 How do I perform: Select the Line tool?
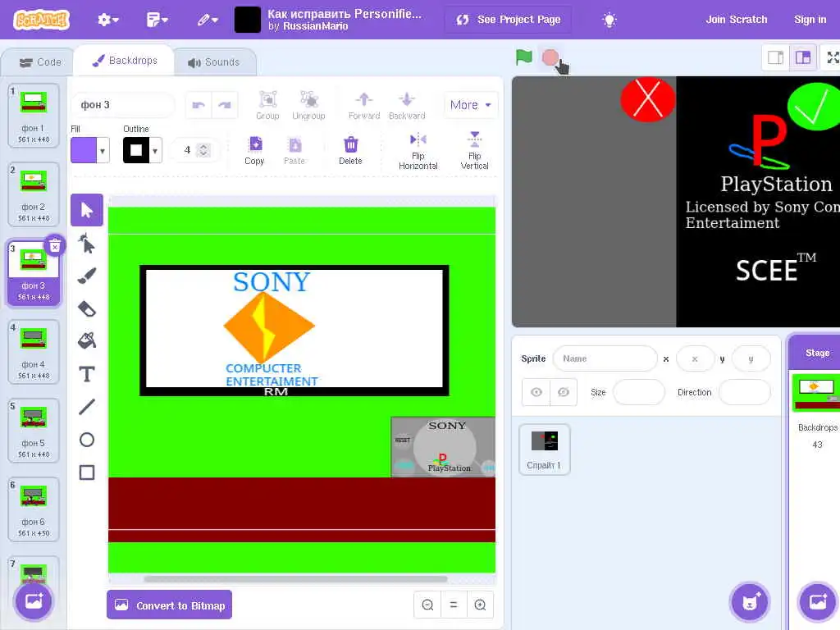click(x=87, y=407)
